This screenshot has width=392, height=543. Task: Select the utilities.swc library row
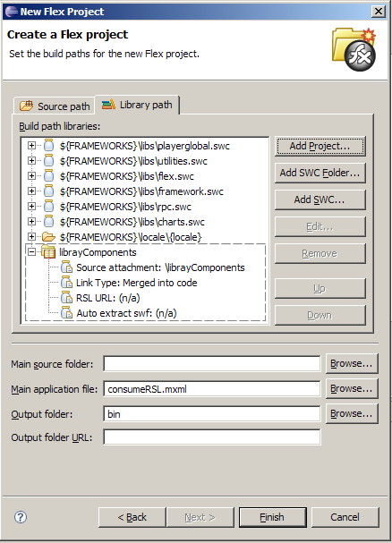(x=133, y=161)
